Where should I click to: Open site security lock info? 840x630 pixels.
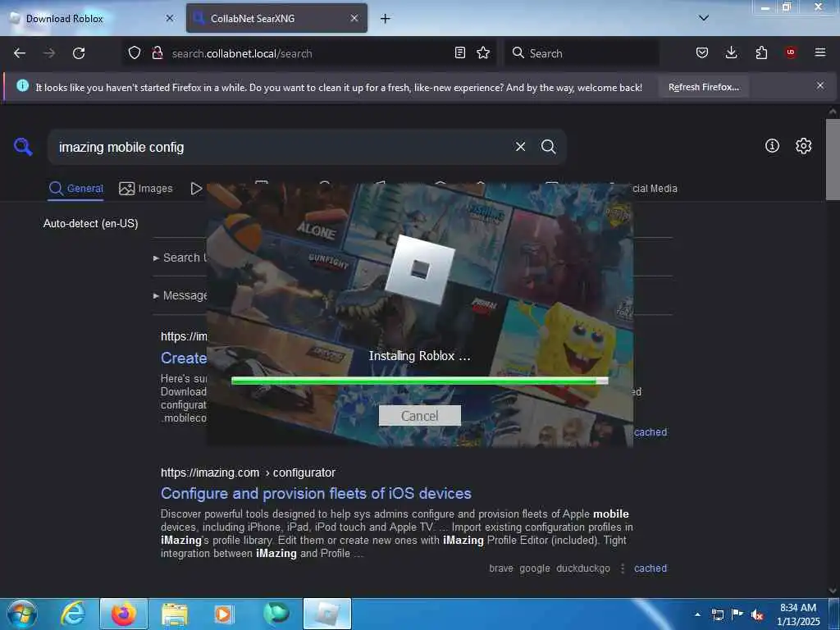coord(157,53)
